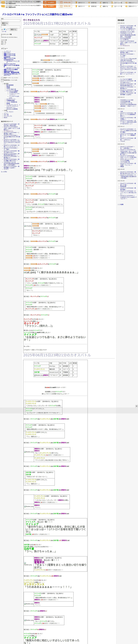The image size is (138, 644).
Task: Open 雑談室 under 掲示板集
Action: [8, 87]
